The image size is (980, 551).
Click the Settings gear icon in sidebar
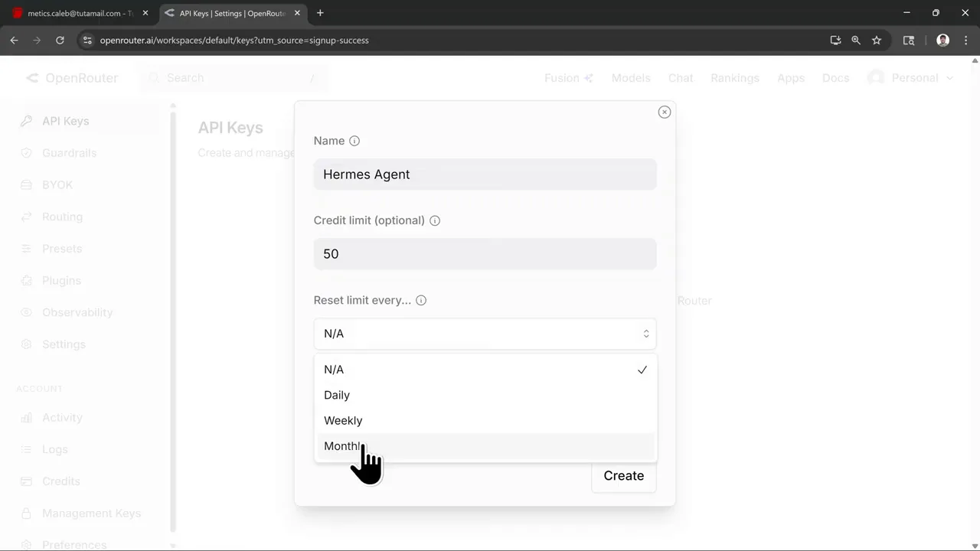point(27,344)
